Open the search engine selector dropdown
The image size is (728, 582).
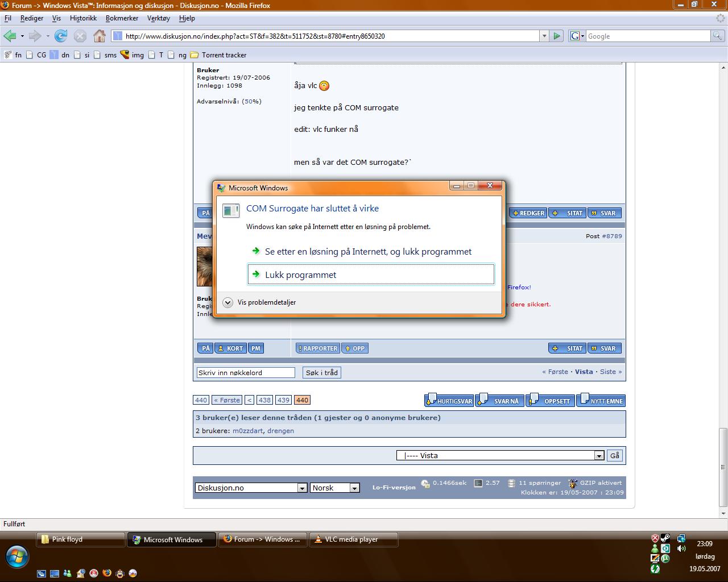576,36
